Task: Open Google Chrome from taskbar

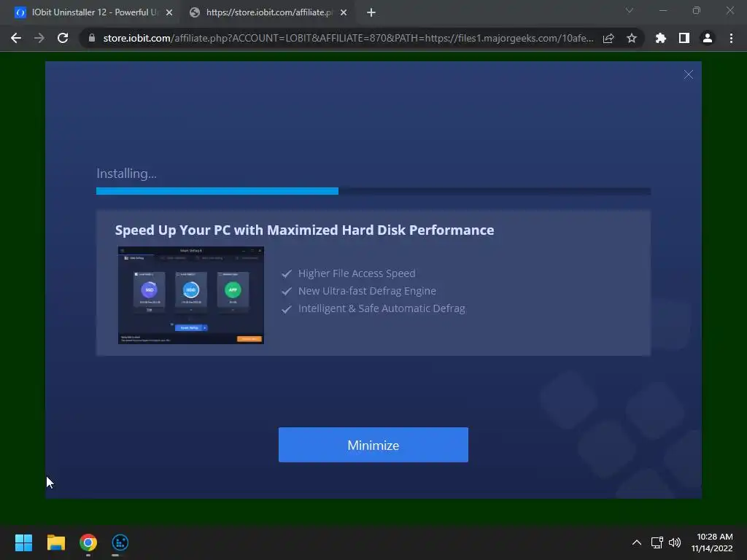Action: coord(88,542)
